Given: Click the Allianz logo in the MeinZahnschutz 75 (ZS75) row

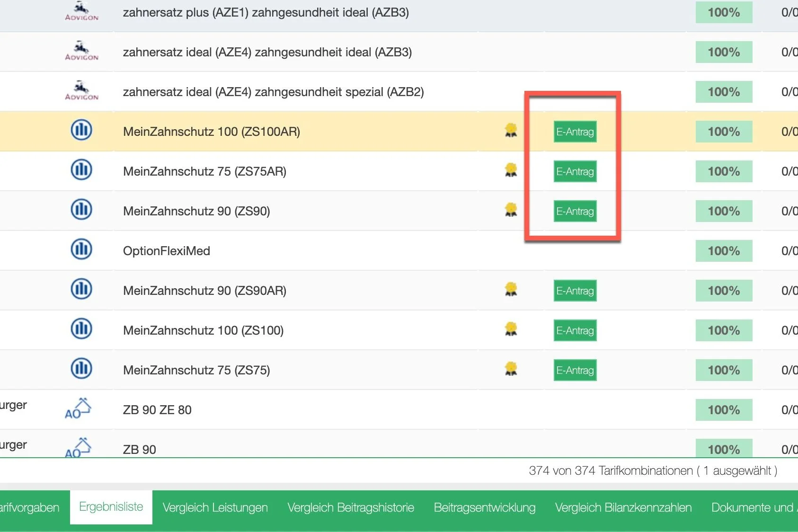Looking at the screenshot, I should (x=81, y=369).
